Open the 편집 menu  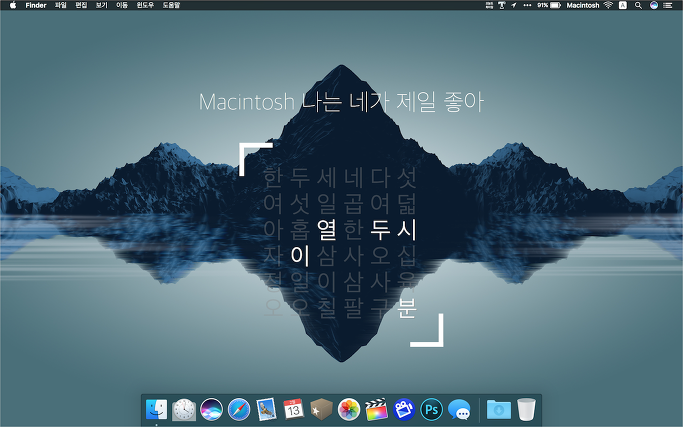(81, 5)
